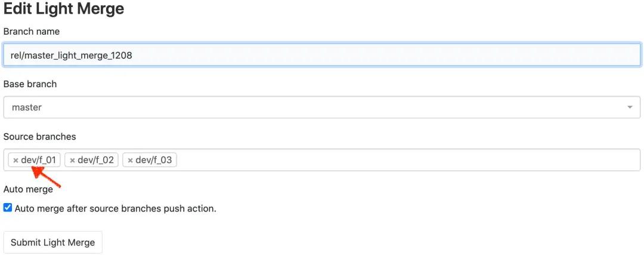Image resolution: width=644 pixels, height=255 pixels.
Task: Select the dev/f_01 tag label
Action: point(38,160)
